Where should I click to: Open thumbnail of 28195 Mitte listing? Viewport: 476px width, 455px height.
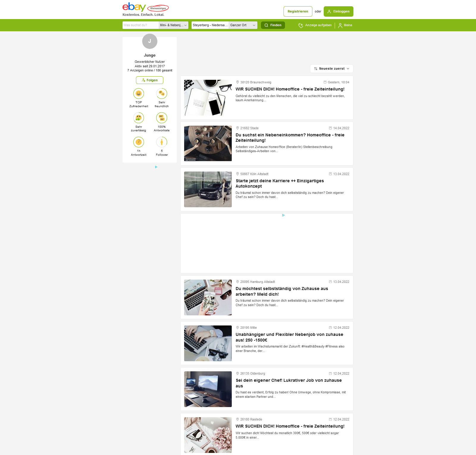coord(208,343)
